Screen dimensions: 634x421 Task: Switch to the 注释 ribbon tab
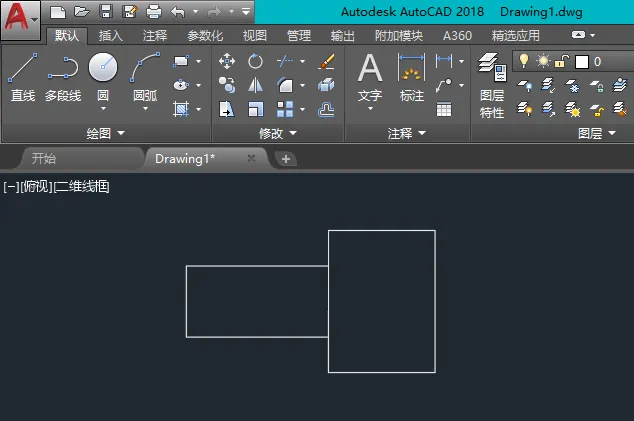tap(155, 36)
